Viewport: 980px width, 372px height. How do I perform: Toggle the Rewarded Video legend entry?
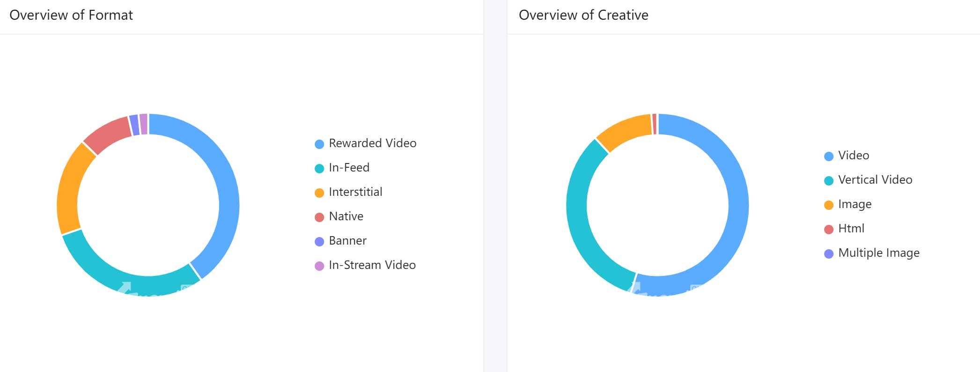point(366,143)
